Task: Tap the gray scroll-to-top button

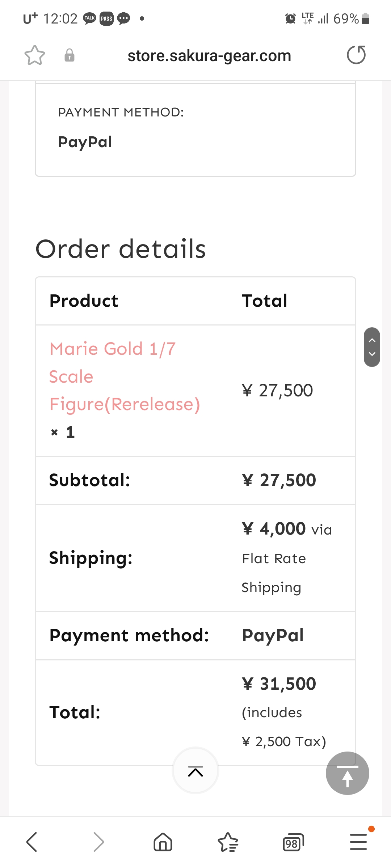Action: point(347,773)
